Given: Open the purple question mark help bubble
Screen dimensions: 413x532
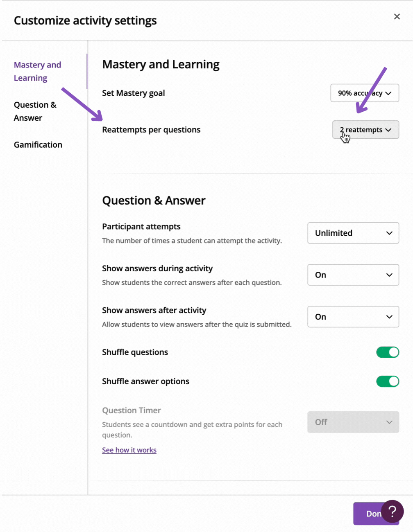Looking at the screenshot, I should tap(392, 511).
